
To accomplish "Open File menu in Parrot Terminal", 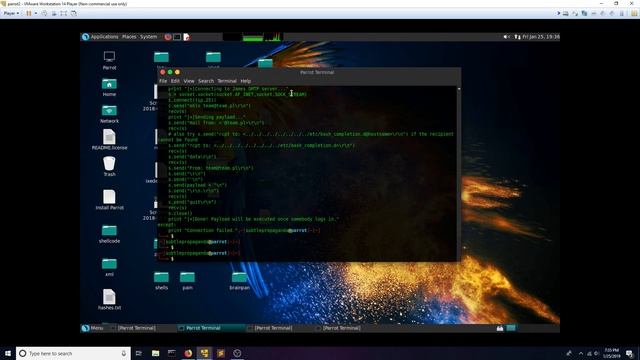I will 163,81.
